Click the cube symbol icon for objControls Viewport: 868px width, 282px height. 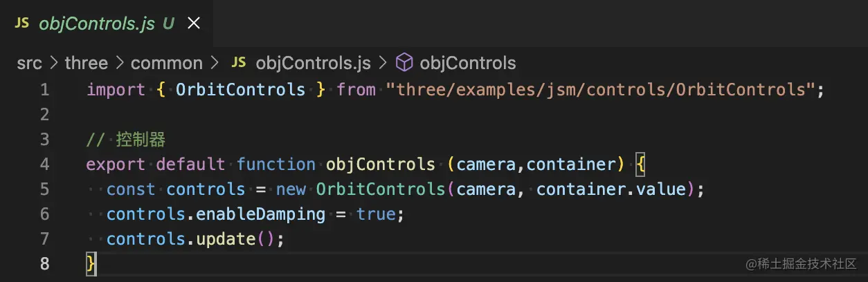coord(404,63)
